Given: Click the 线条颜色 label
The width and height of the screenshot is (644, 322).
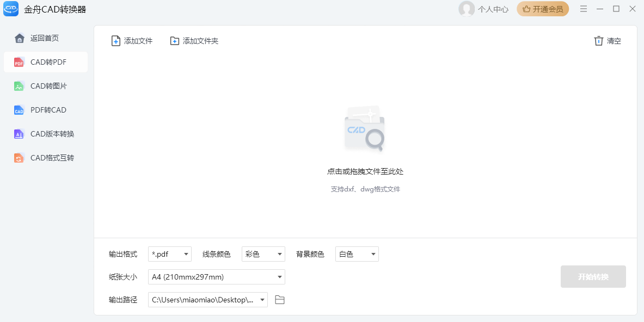Looking at the screenshot, I should (217, 255).
